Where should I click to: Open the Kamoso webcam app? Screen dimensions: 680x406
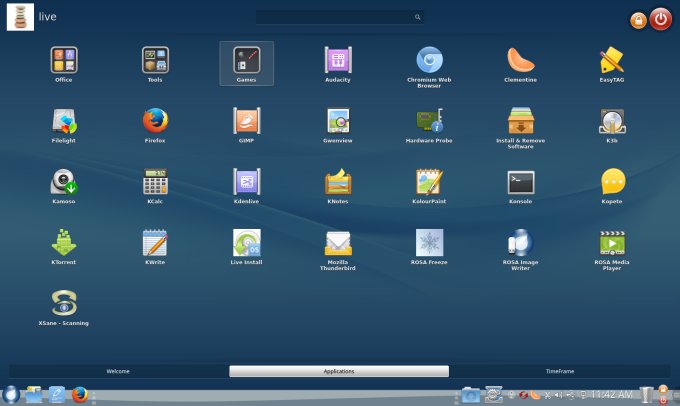click(x=64, y=186)
